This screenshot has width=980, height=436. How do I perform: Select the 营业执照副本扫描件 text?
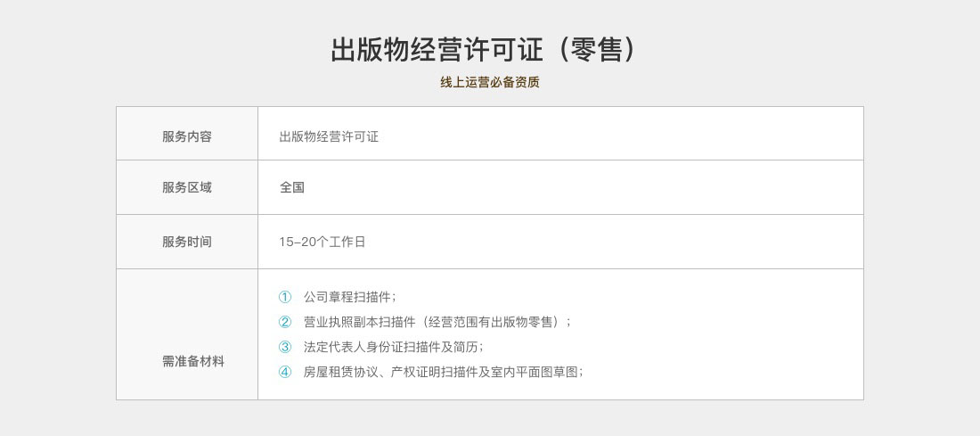coord(360,322)
